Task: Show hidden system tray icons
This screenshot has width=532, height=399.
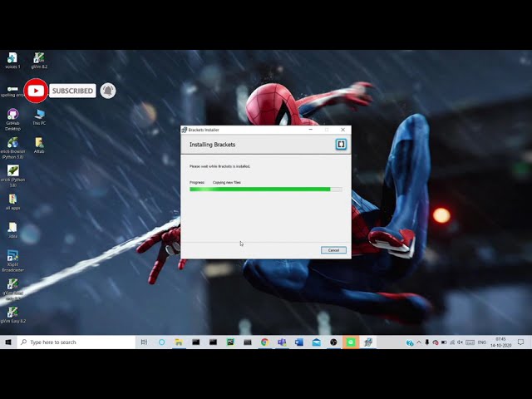Action: [419, 342]
